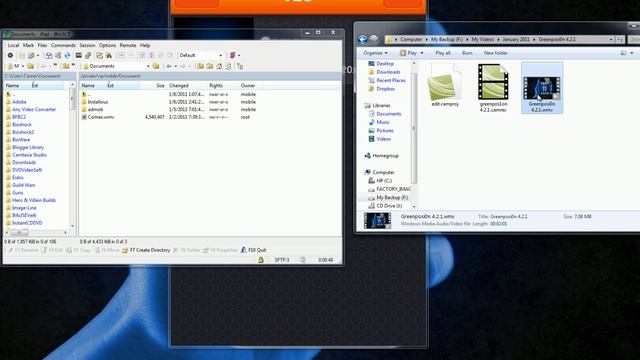
Task: Open terminal console icon in WinSCP toolbar
Action: pyautogui.click(x=78, y=55)
